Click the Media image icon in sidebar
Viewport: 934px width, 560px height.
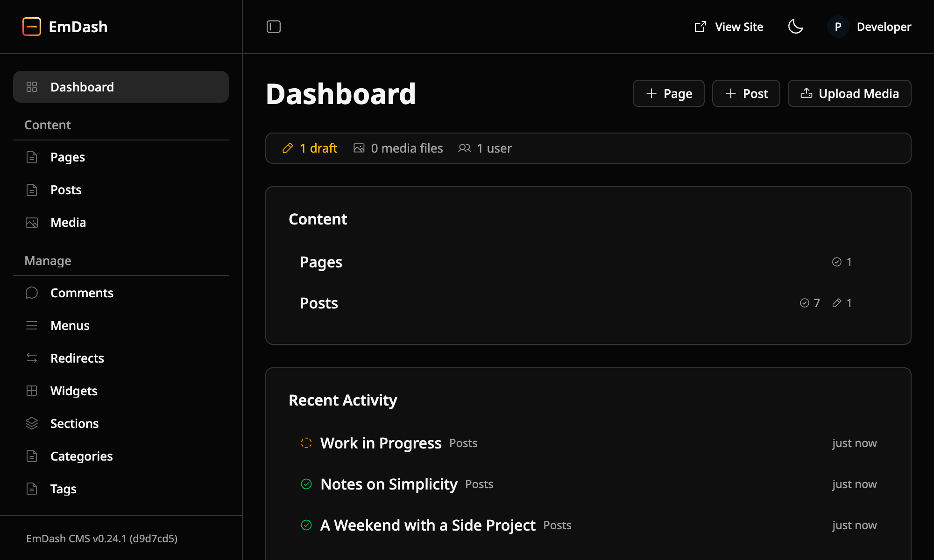coord(32,223)
